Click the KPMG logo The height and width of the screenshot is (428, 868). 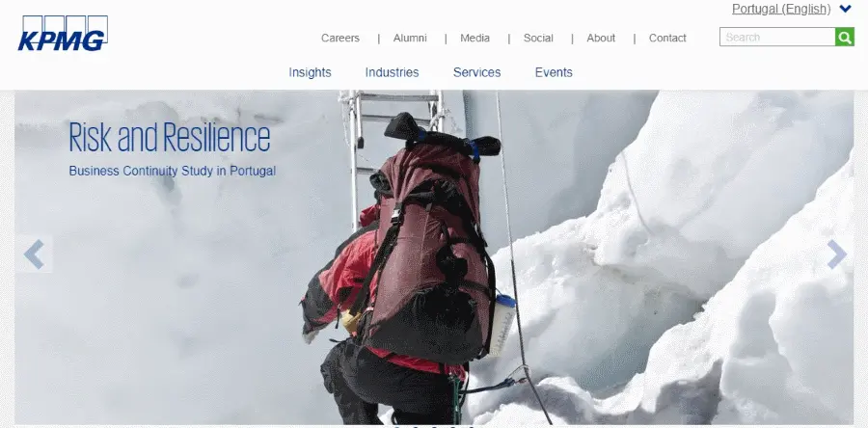click(x=63, y=33)
